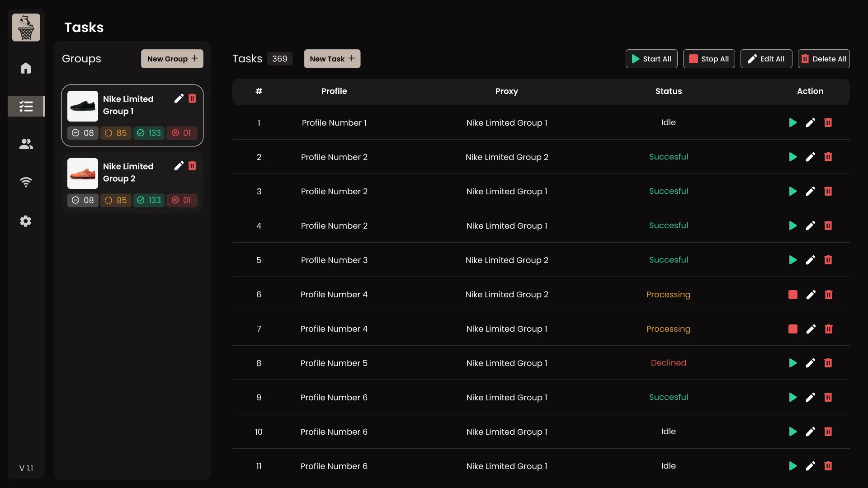Edit task 8 pencil icon
The width and height of the screenshot is (868, 488).
pos(811,363)
